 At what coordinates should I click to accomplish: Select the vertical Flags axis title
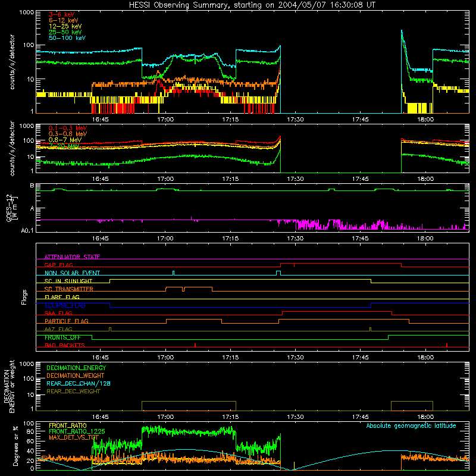click(x=24, y=297)
